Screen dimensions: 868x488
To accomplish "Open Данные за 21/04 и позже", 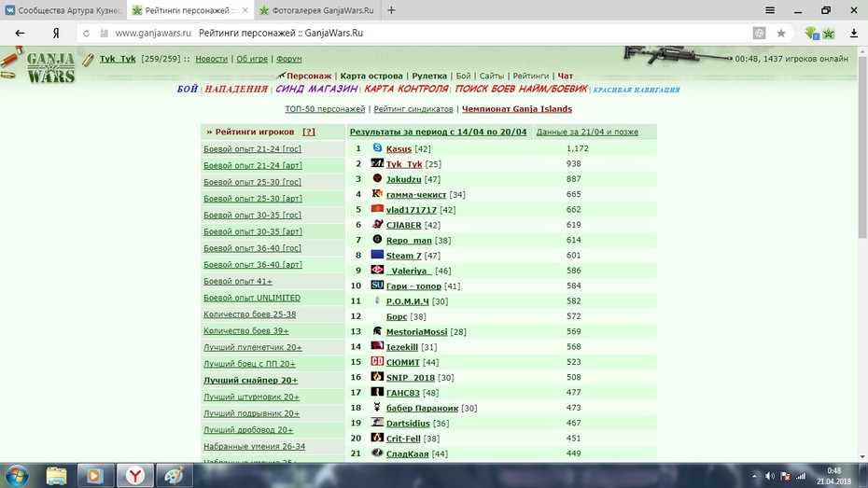I will (x=587, y=132).
